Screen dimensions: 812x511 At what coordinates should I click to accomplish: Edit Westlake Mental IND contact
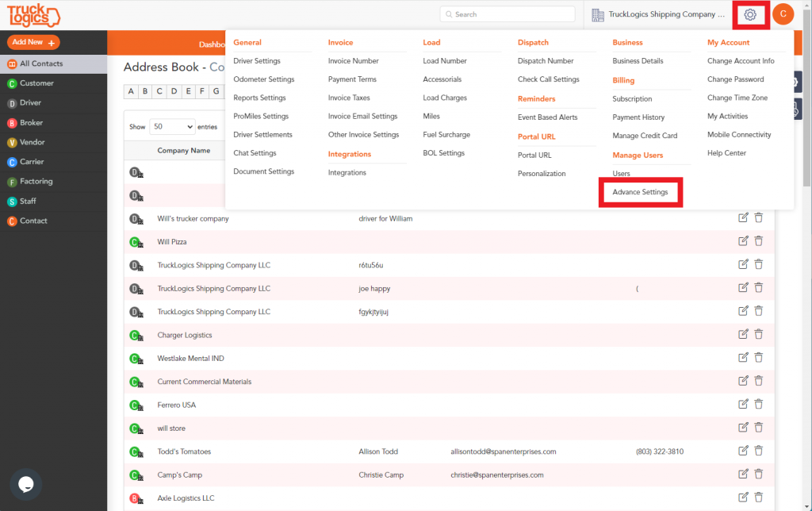pos(743,358)
